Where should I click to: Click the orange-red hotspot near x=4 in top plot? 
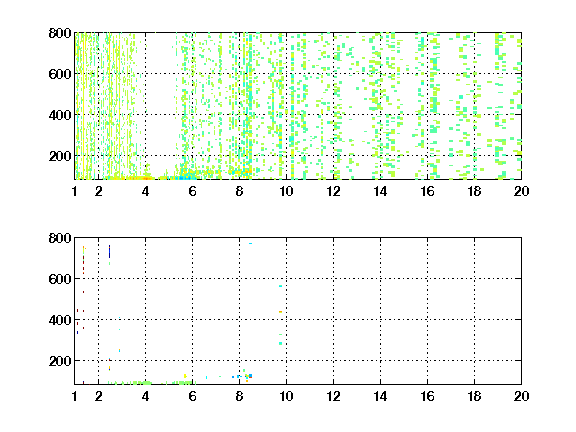point(146,178)
